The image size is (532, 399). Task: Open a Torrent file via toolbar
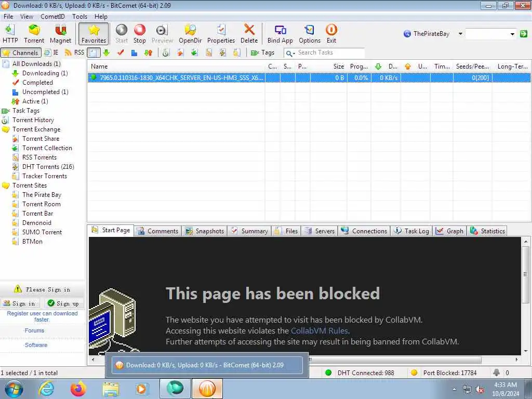click(34, 34)
